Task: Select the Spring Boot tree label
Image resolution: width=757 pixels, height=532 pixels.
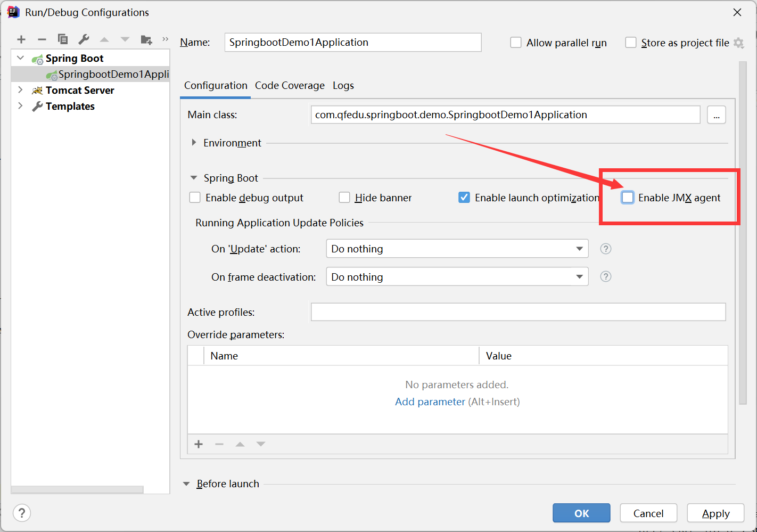Action: pos(75,58)
